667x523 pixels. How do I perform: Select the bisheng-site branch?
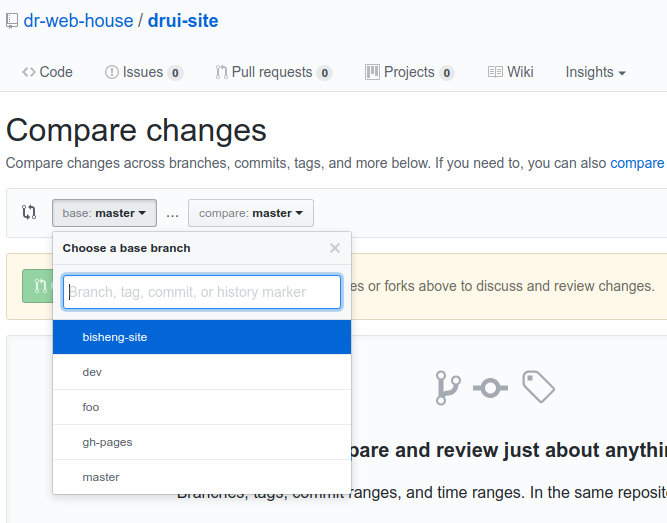202,337
